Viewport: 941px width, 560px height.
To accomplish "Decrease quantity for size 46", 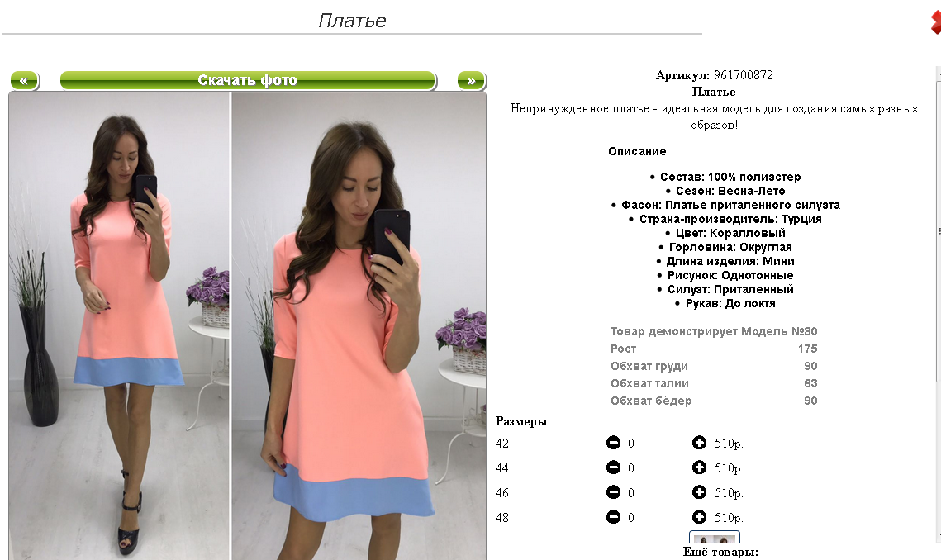I will click(613, 492).
